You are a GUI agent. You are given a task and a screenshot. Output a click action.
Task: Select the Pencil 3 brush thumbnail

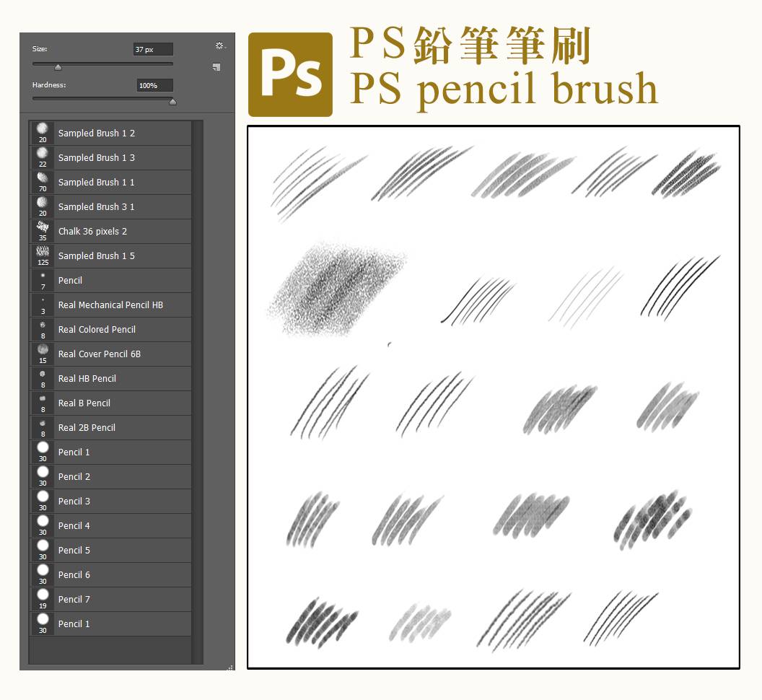[x=43, y=501]
